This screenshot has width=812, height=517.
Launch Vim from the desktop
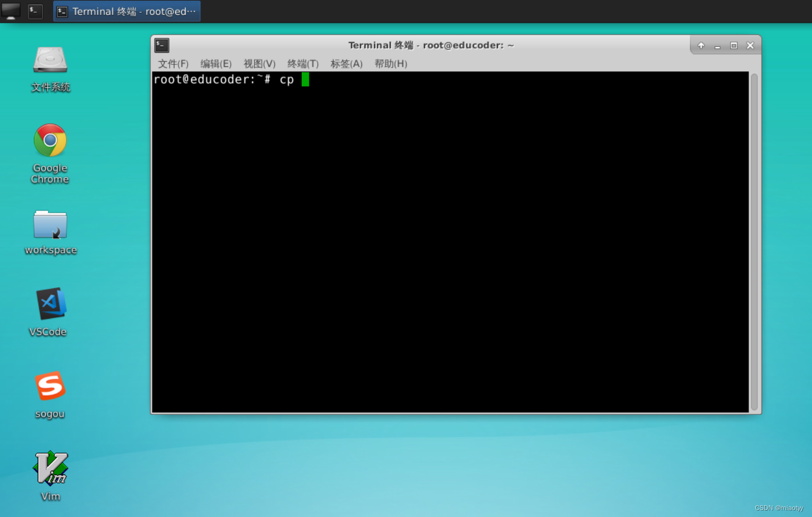pyautogui.click(x=50, y=476)
